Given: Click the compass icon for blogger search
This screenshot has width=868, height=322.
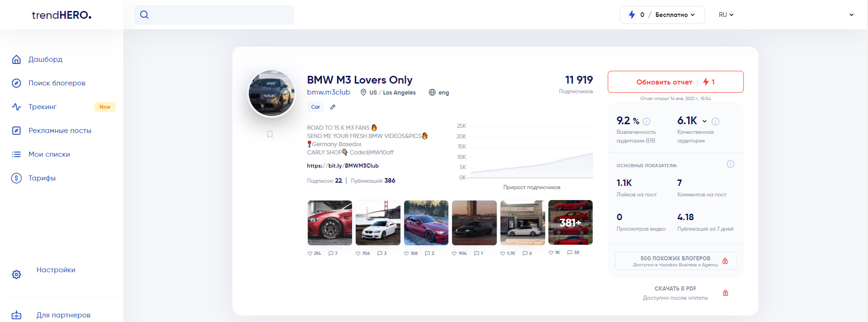Looking at the screenshot, I should click(16, 83).
